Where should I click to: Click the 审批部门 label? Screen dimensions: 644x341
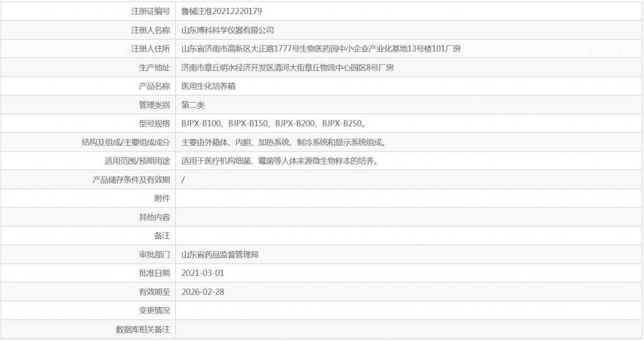[x=155, y=255]
